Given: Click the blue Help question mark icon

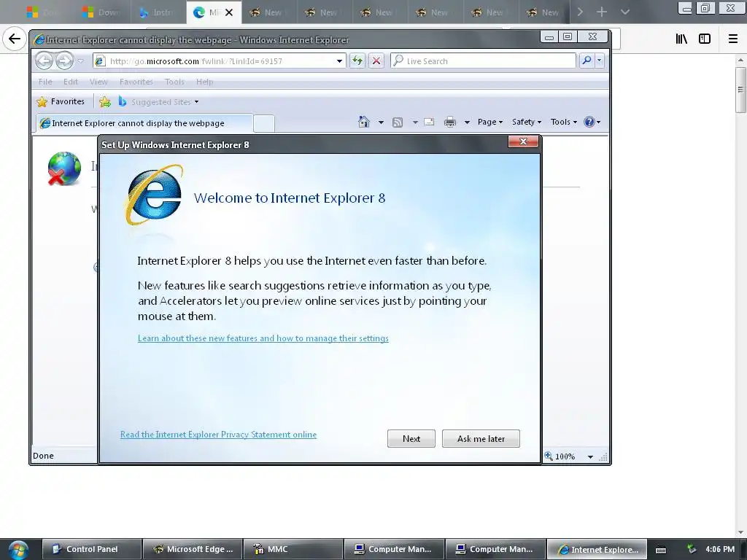Looking at the screenshot, I should [x=589, y=122].
